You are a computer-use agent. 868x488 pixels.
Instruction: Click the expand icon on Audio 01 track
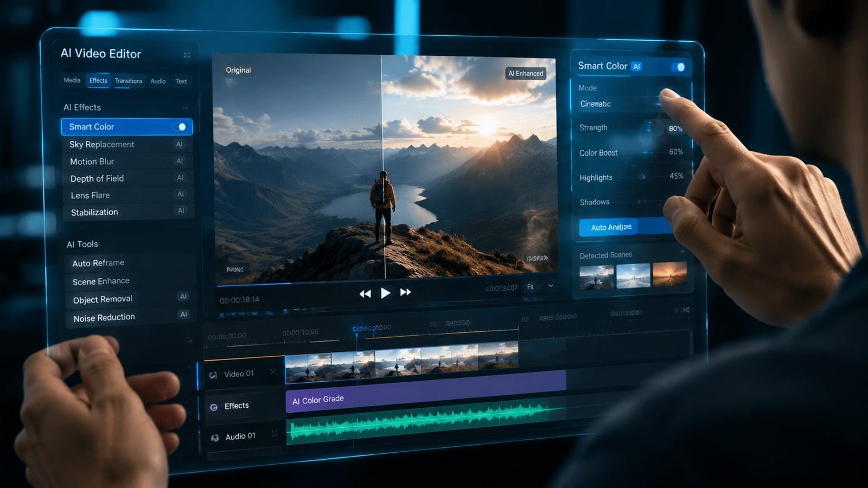275,433
